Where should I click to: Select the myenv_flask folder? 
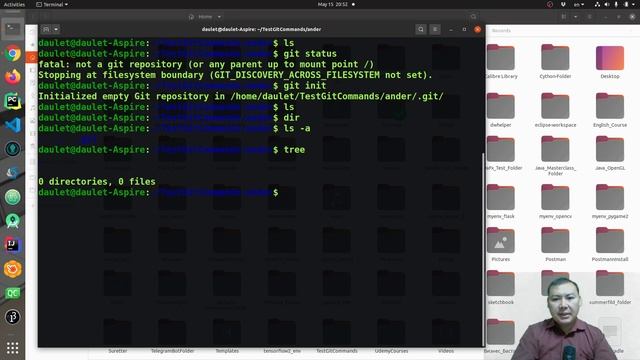pos(501,202)
